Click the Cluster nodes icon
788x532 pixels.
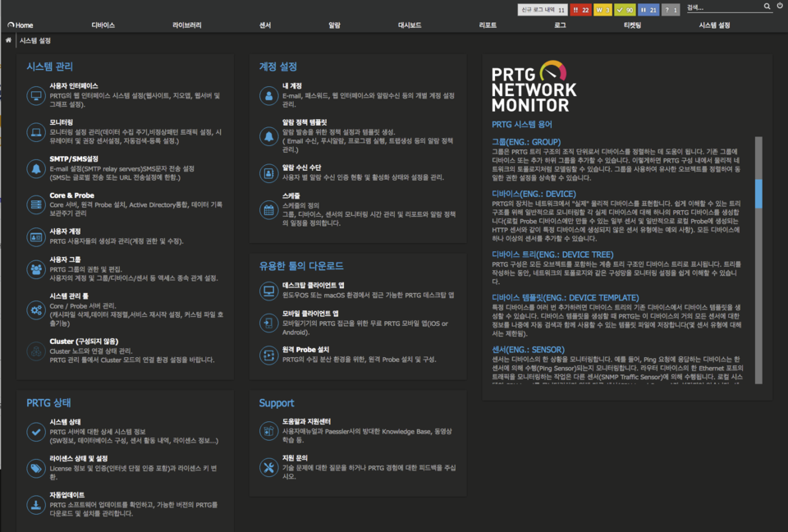36,351
